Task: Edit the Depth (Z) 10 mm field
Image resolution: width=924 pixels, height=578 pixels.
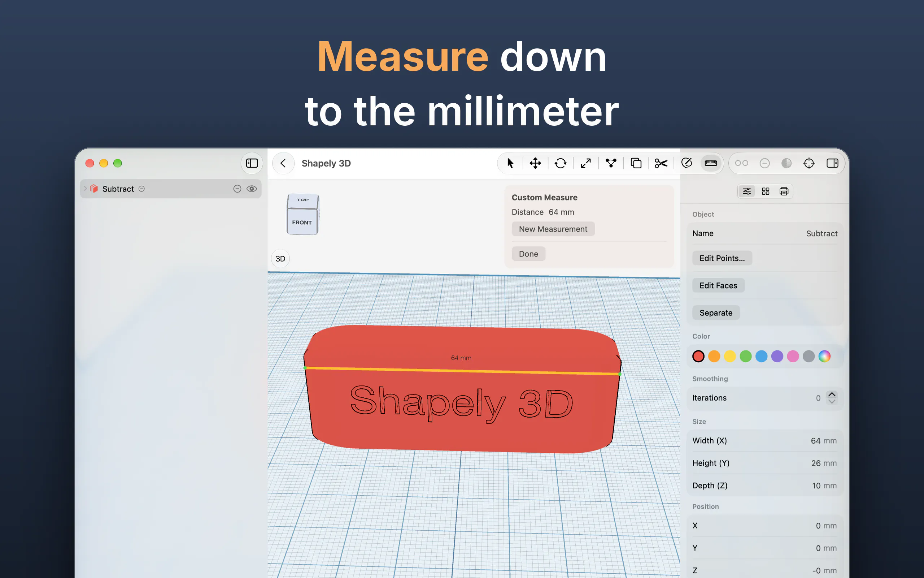Action: click(765, 486)
